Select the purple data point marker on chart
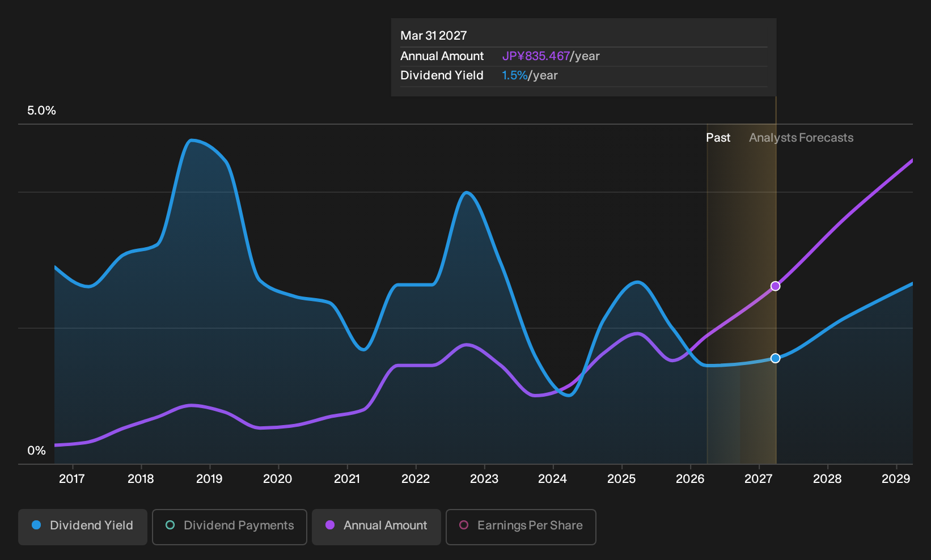Screen dimensions: 931x560 pyautogui.click(x=776, y=286)
